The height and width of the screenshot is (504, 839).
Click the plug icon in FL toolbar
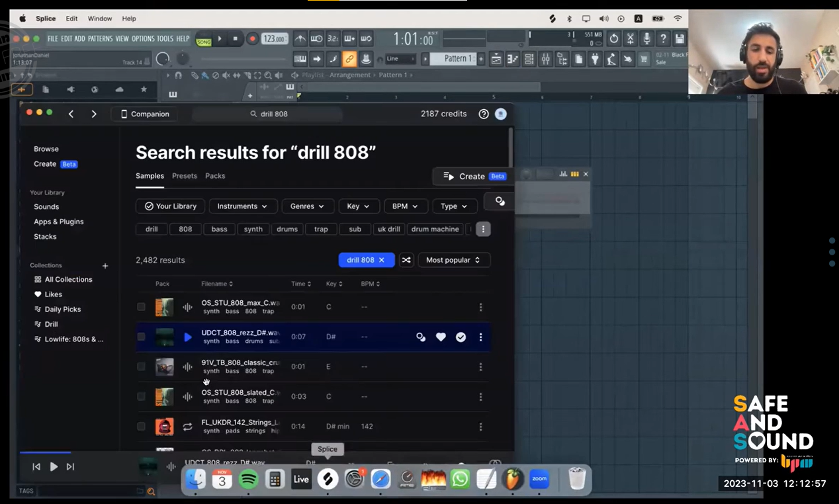tap(595, 60)
